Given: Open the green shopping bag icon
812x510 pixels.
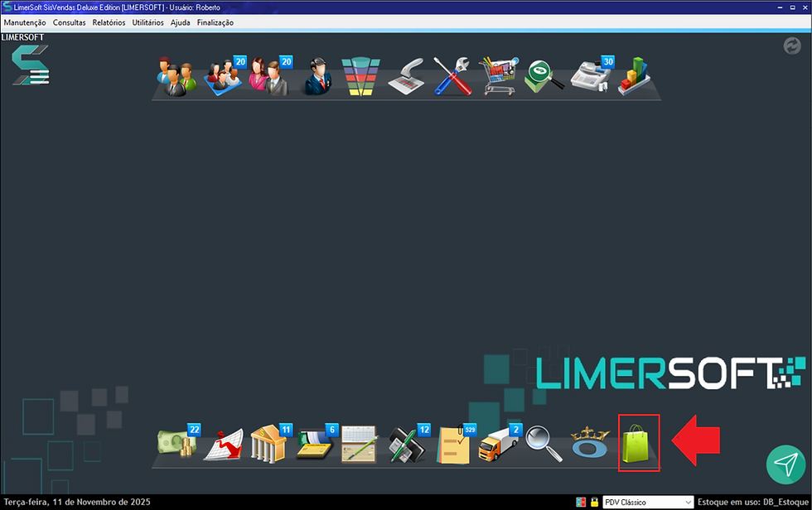Looking at the screenshot, I should pos(636,443).
